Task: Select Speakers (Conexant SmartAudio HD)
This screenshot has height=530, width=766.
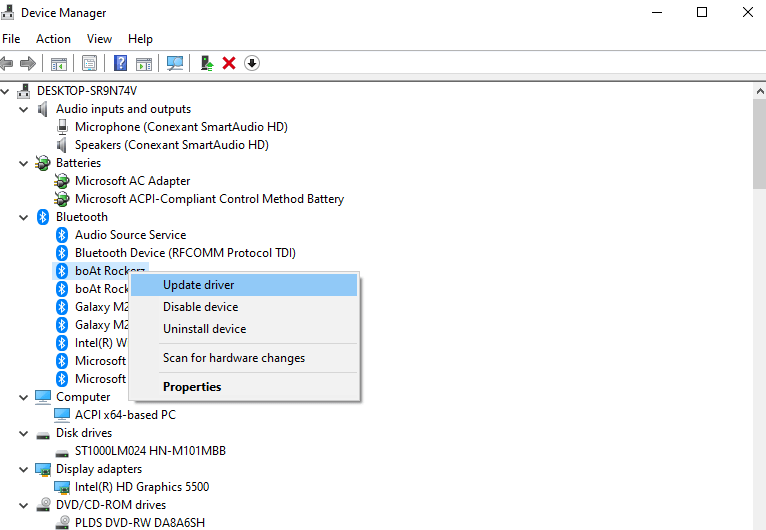Action: click(171, 145)
